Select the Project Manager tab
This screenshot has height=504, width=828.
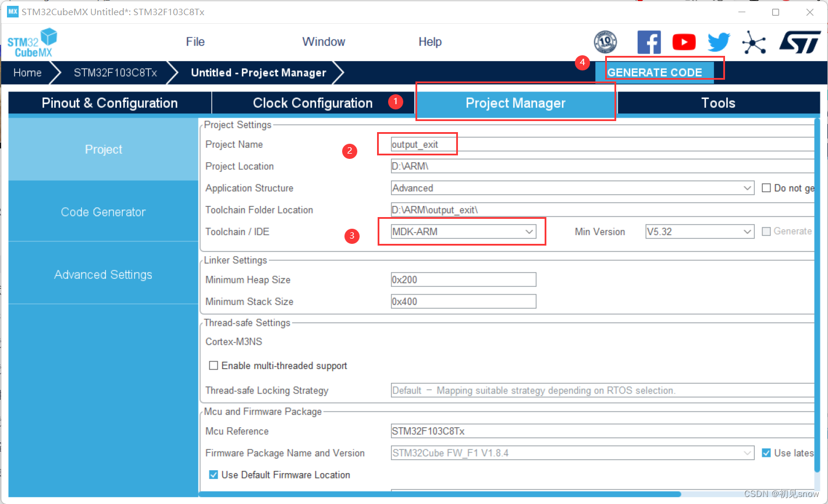(x=516, y=103)
